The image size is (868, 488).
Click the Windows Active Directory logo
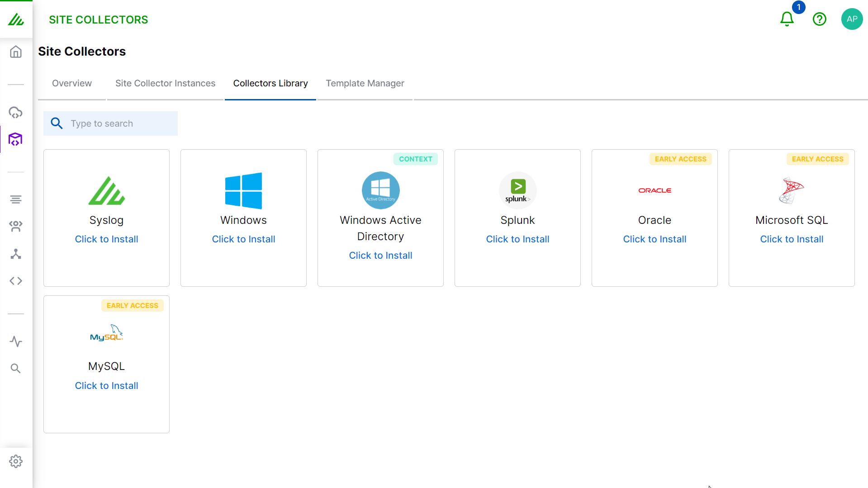click(381, 190)
